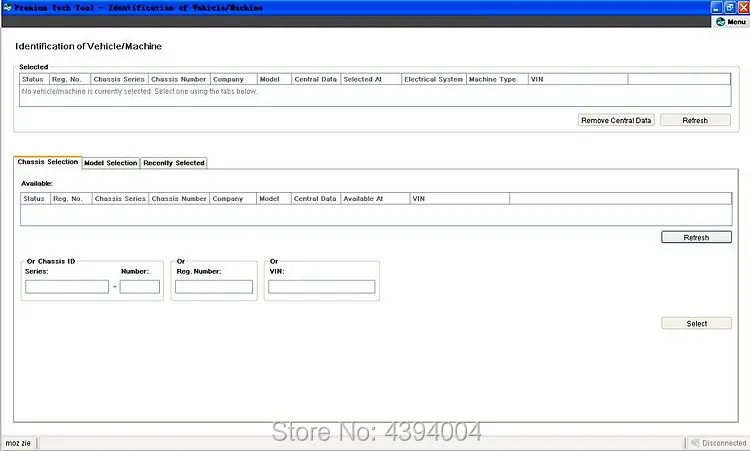Sort Selected table by Model column

coord(274,79)
